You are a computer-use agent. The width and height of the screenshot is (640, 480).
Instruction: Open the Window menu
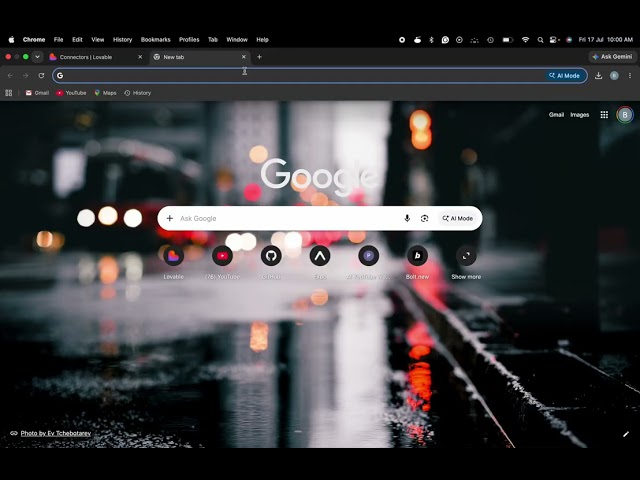[237, 40]
